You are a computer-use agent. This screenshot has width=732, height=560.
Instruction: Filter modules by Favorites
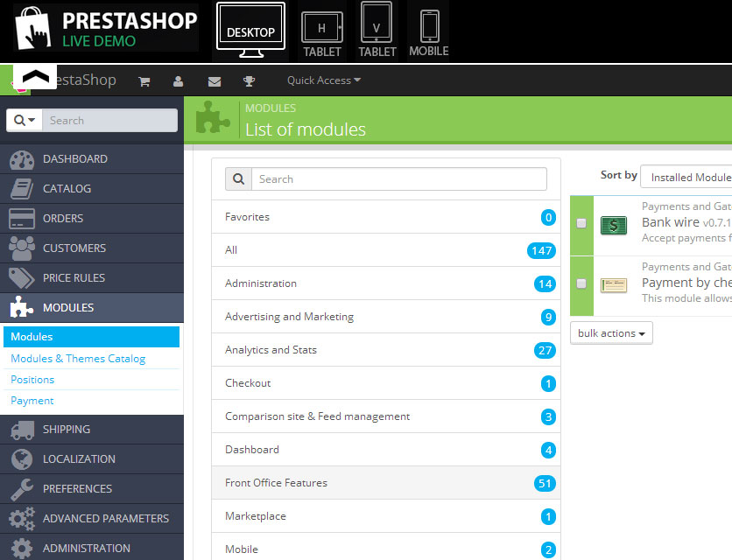(386, 217)
